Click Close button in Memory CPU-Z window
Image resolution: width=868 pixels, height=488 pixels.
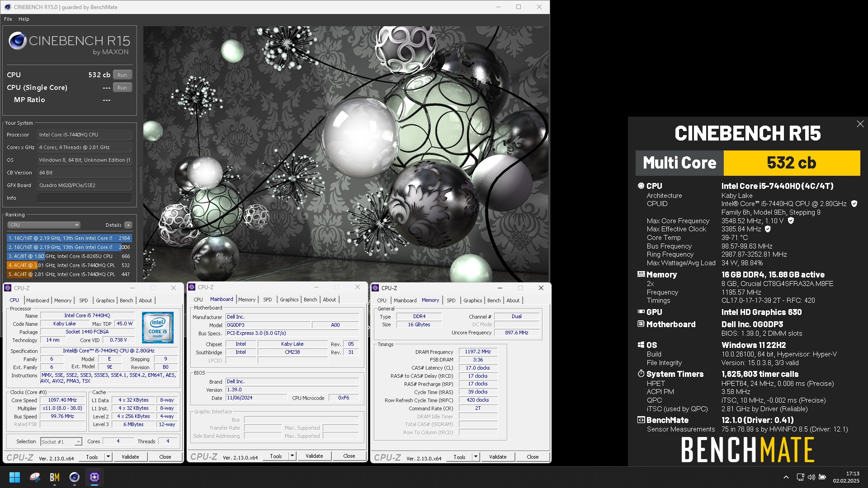point(533,457)
